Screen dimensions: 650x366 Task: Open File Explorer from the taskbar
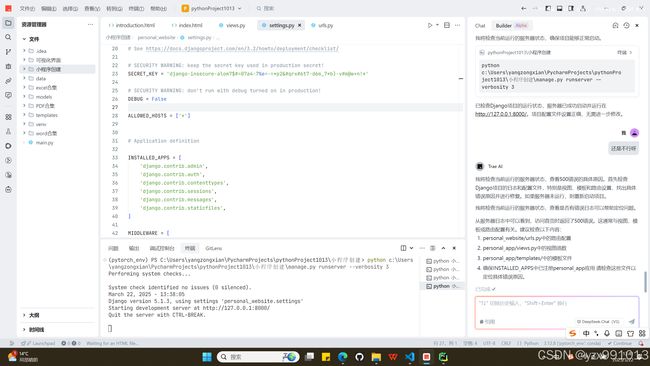pyautogui.click(x=376, y=356)
